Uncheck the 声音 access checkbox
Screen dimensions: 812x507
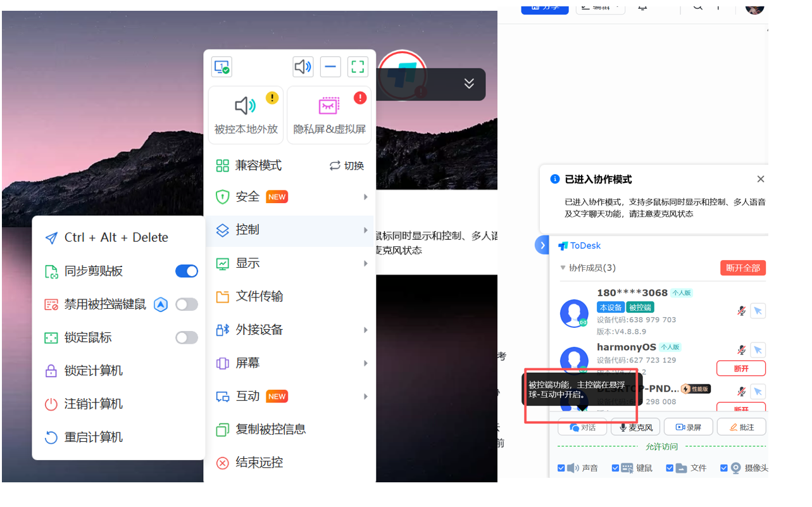pyautogui.click(x=561, y=468)
